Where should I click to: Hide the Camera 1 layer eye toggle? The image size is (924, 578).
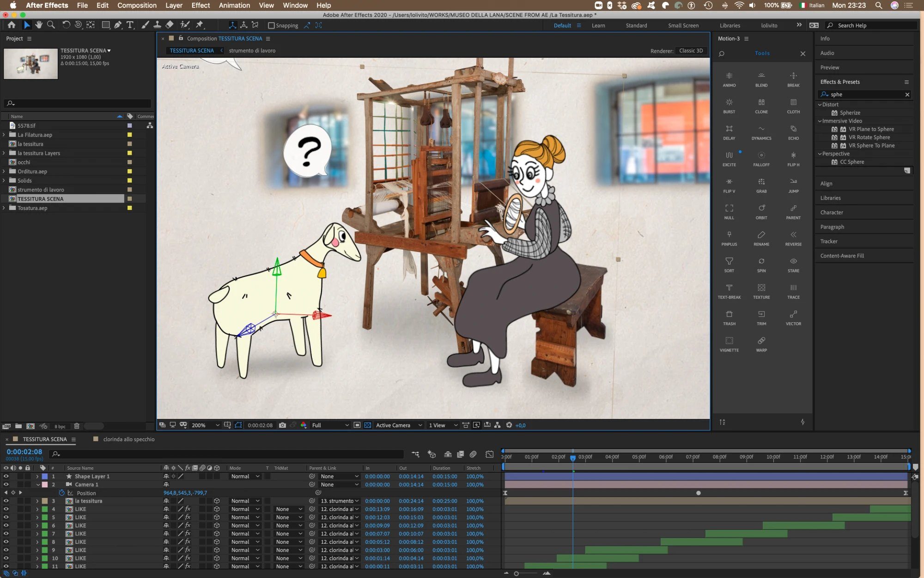pos(6,485)
